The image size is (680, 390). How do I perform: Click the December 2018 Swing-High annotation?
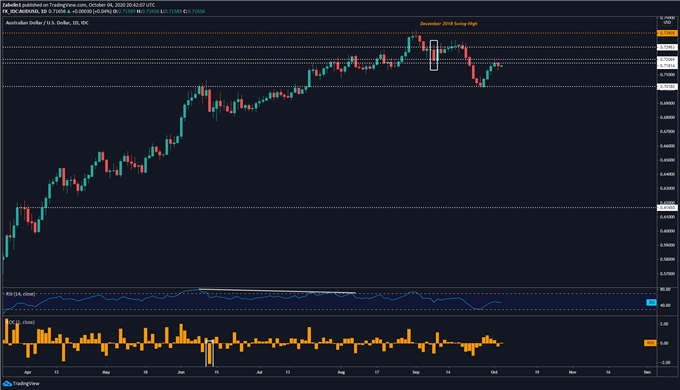(x=448, y=23)
